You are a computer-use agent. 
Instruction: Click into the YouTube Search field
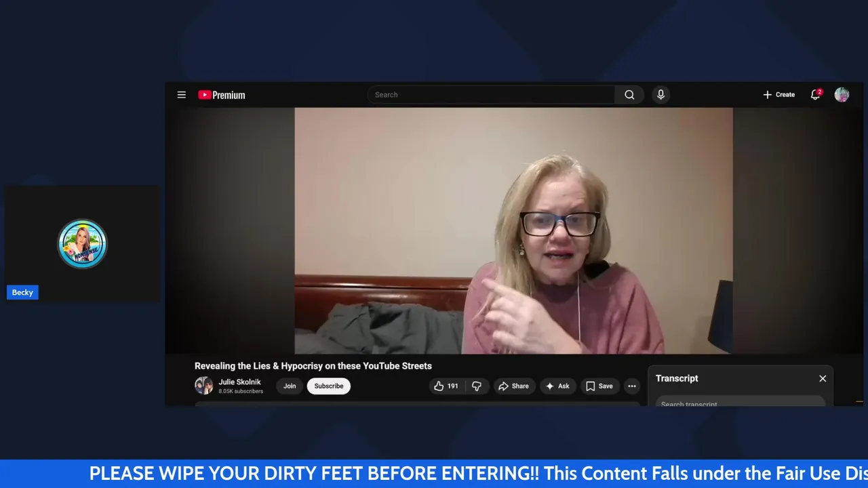[492, 95]
